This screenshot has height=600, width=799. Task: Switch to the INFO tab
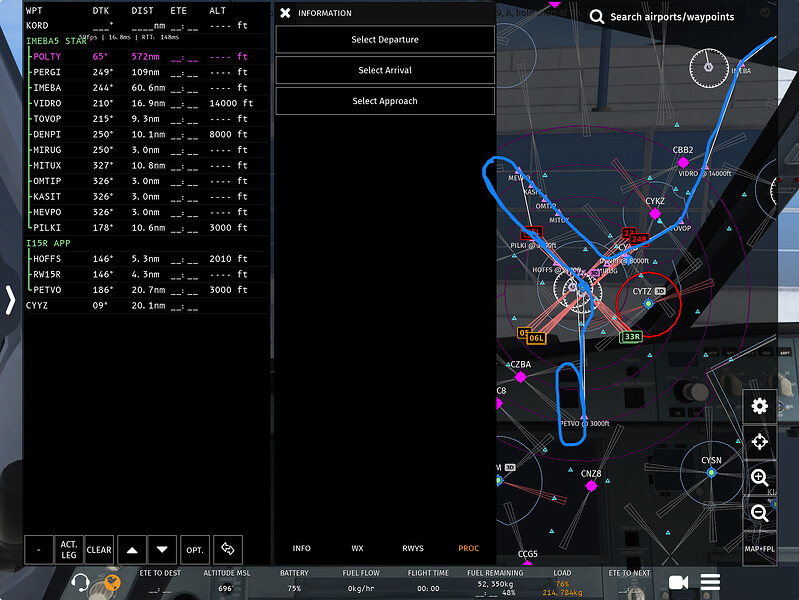click(x=301, y=548)
